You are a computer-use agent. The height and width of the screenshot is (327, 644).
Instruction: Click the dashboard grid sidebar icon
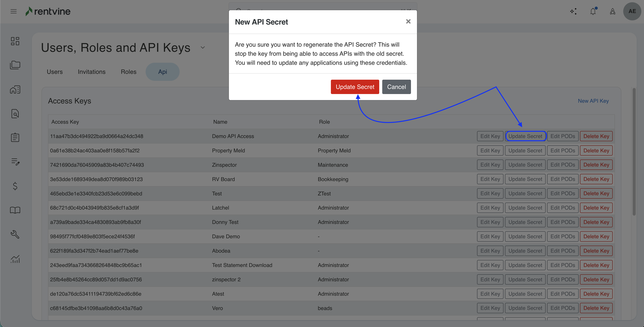click(x=15, y=41)
